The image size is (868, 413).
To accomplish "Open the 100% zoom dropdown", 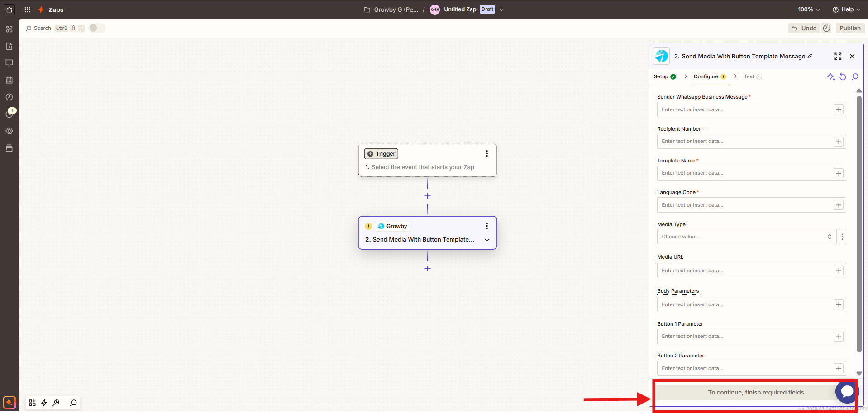I will tap(809, 9).
